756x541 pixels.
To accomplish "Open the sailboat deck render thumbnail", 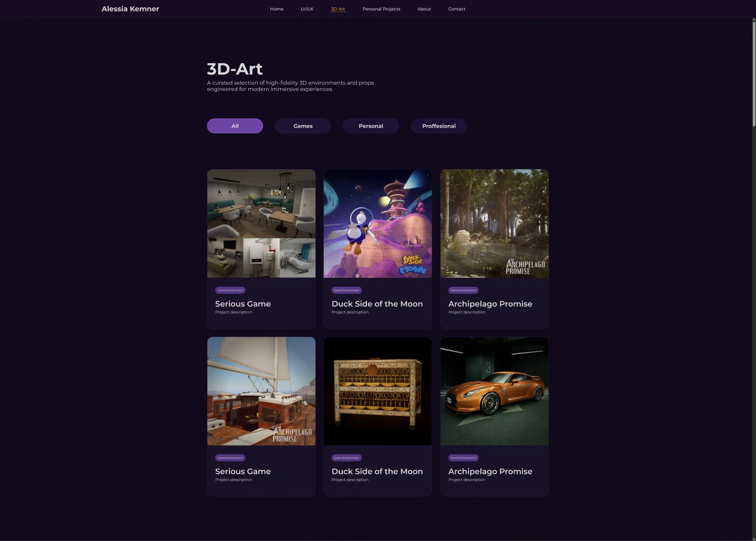I will pos(261,391).
